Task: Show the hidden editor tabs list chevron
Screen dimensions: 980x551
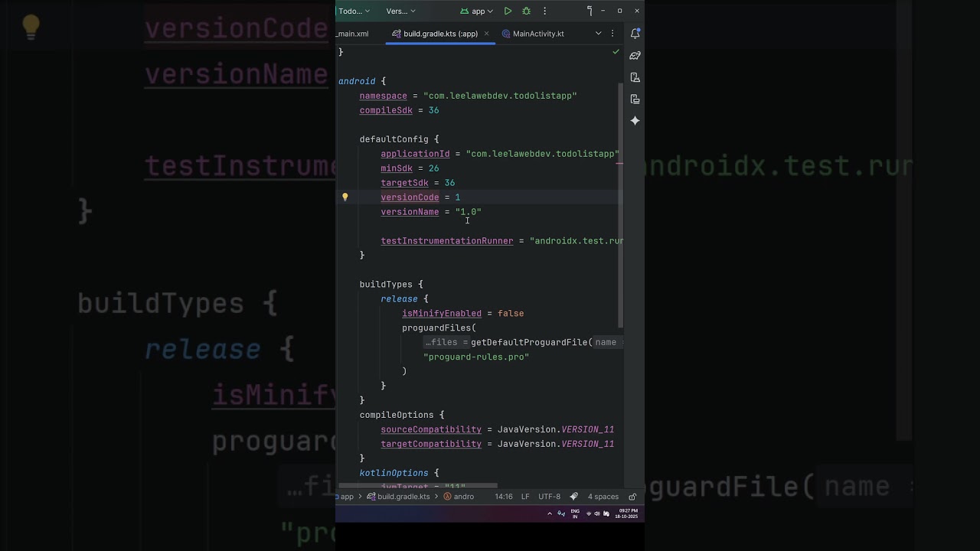Action: [x=598, y=34]
